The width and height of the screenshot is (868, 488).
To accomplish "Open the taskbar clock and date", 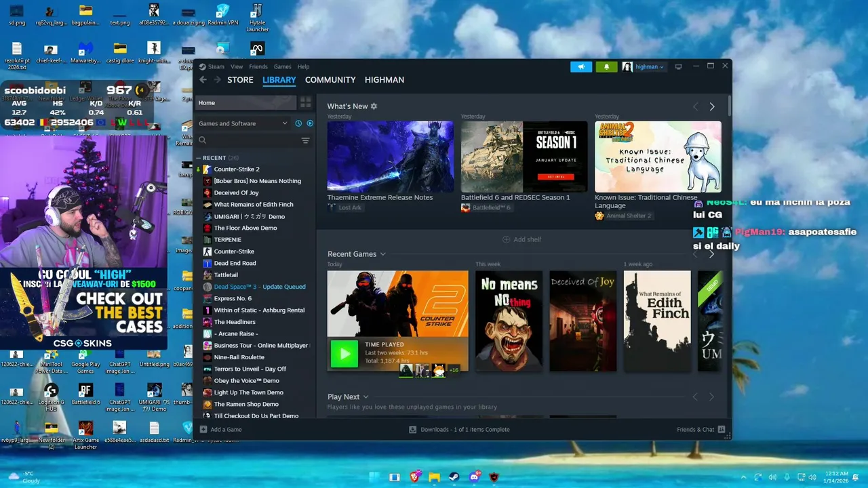I will pyautogui.click(x=837, y=477).
